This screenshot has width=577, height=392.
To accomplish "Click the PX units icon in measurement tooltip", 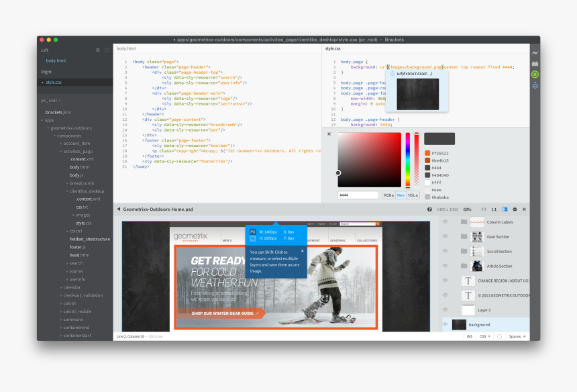I will 253,232.
